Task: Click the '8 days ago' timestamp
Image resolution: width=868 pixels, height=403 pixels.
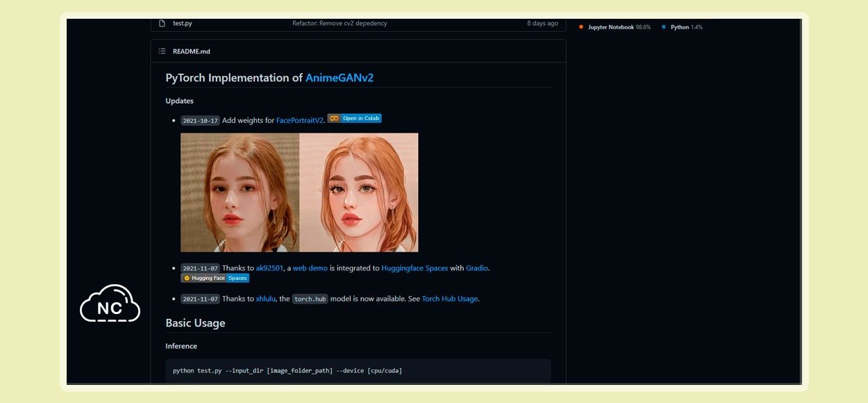Action: (x=542, y=23)
